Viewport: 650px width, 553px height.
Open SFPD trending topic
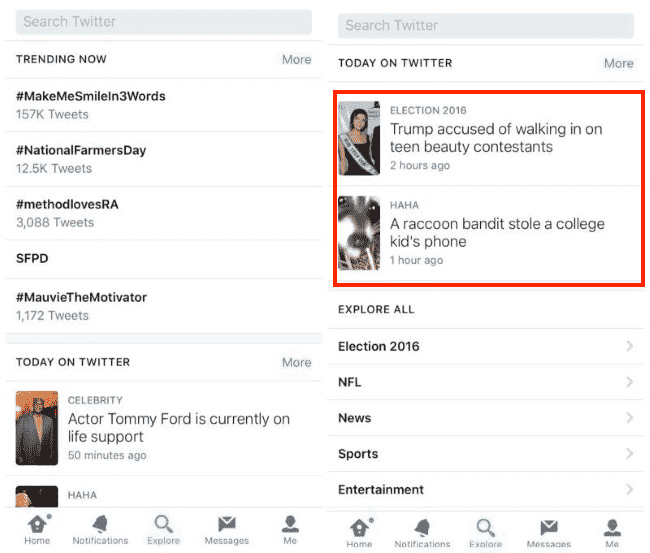[164, 259]
